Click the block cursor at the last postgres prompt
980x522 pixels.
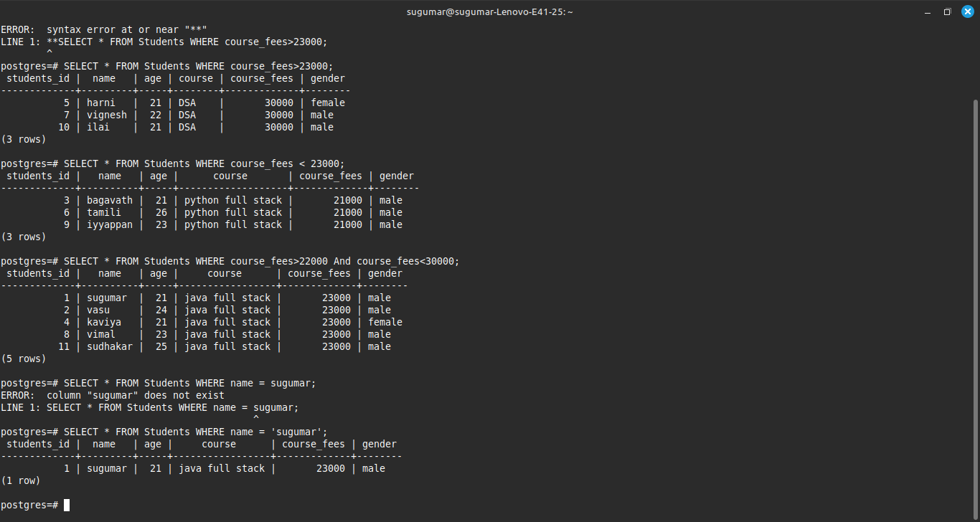coord(67,505)
